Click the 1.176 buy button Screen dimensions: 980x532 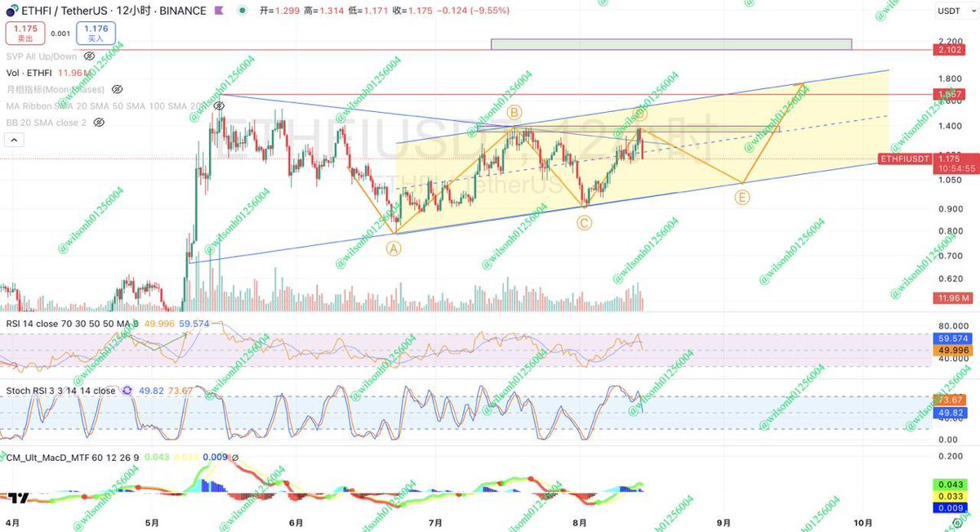96,34
